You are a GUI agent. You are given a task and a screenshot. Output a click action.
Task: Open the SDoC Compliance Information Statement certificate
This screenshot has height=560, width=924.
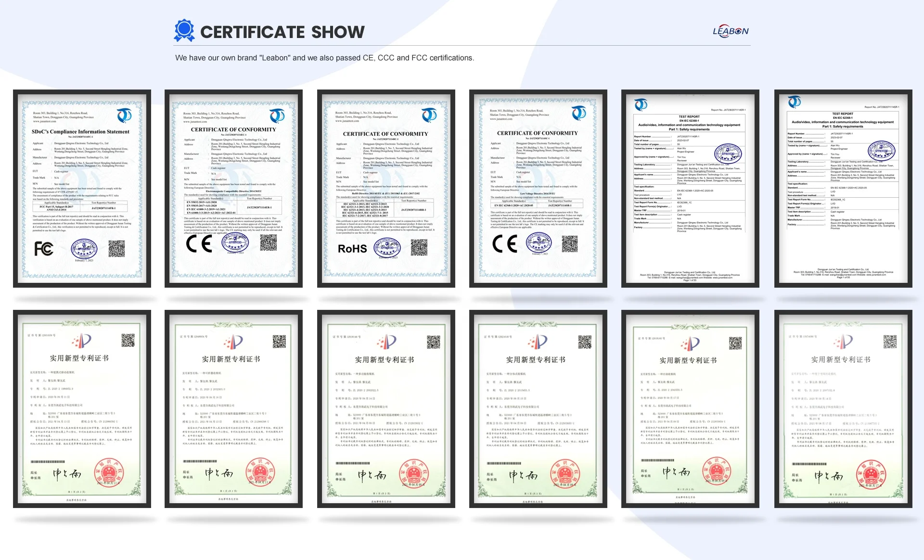click(x=82, y=189)
